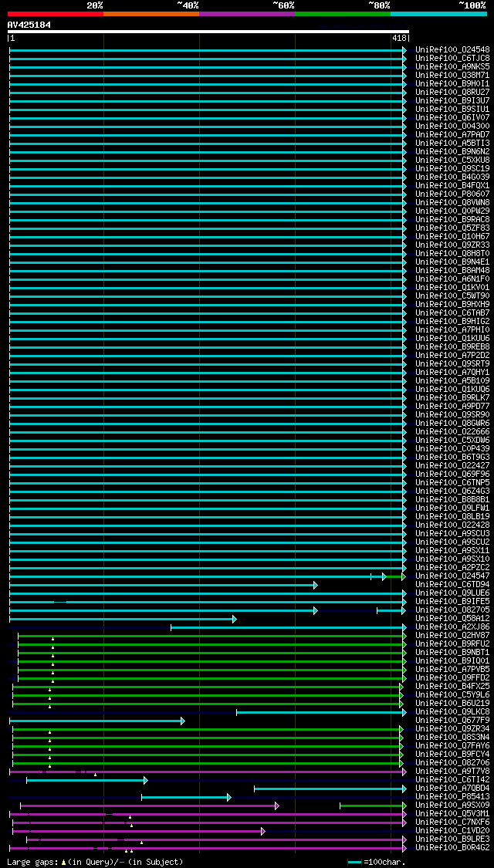Open hit UniRef100_B9RLK7
The image size is (494, 868).
(452, 397)
